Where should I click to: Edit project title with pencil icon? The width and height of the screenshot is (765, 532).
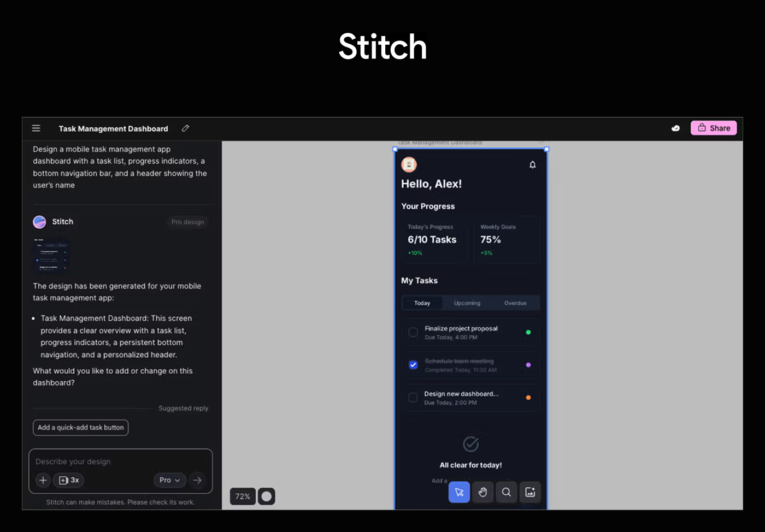(185, 128)
